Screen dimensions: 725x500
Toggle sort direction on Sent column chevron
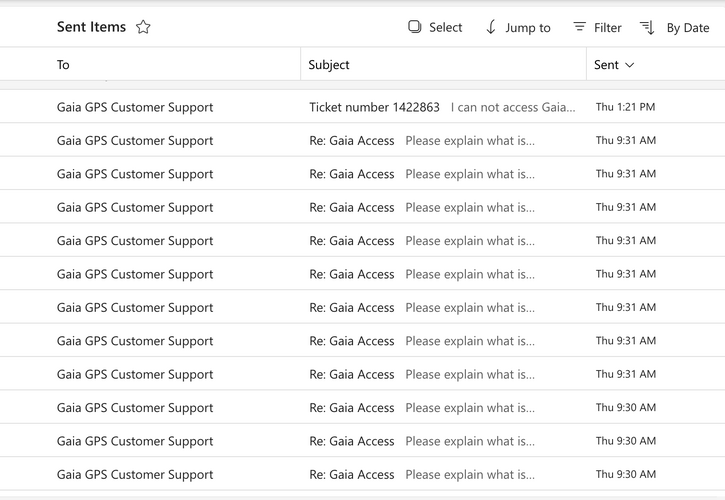click(630, 65)
